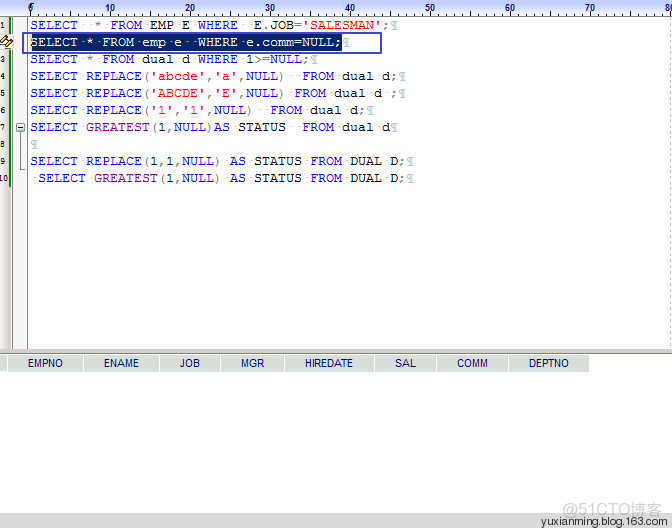Select the JOB column header
Image resolution: width=672 pixels, height=528 pixels.
(x=190, y=363)
